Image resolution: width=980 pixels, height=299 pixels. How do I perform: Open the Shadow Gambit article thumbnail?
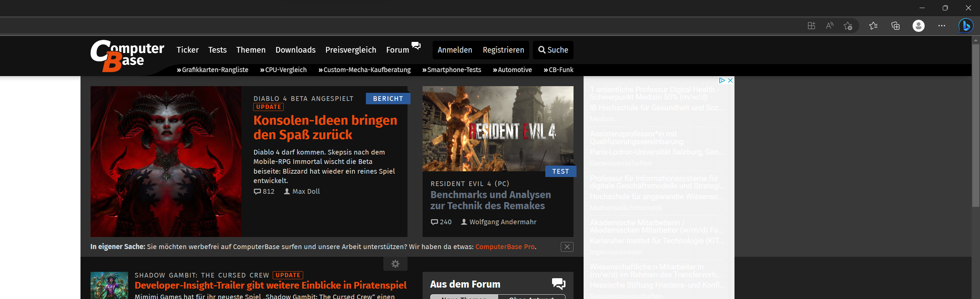pos(109,285)
